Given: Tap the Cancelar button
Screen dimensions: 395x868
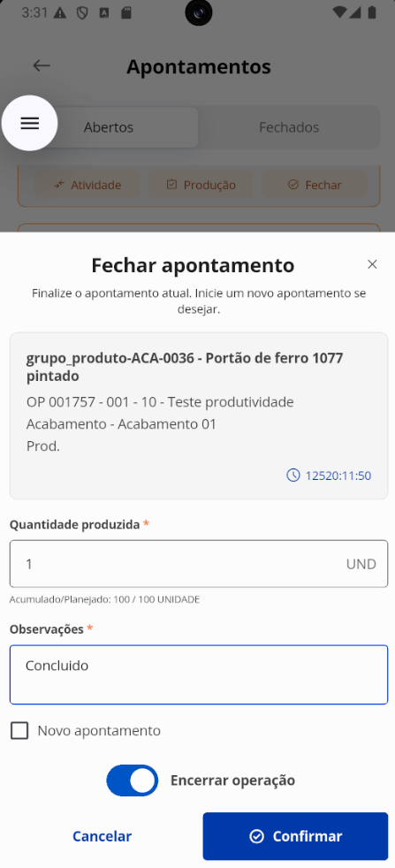Looking at the screenshot, I should pyautogui.click(x=102, y=836).
